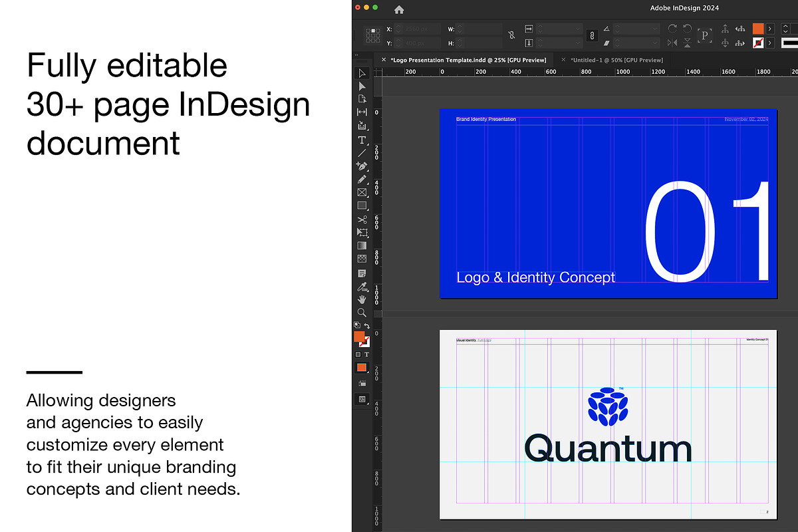798x532 pixels.
Task: Open the Scale X Percentage dropdown
Action: pos(578,28)
